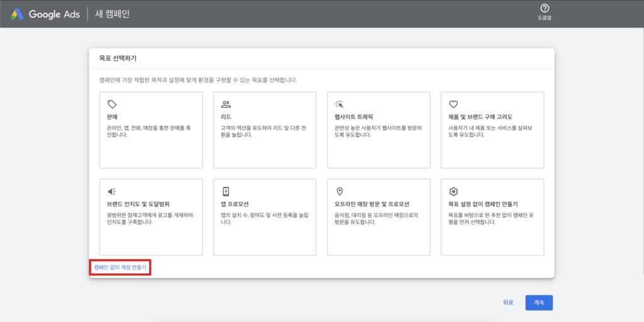Click the 뒤로 back button
This screenshot has width=644, height=322.
(x=508, y=303)
